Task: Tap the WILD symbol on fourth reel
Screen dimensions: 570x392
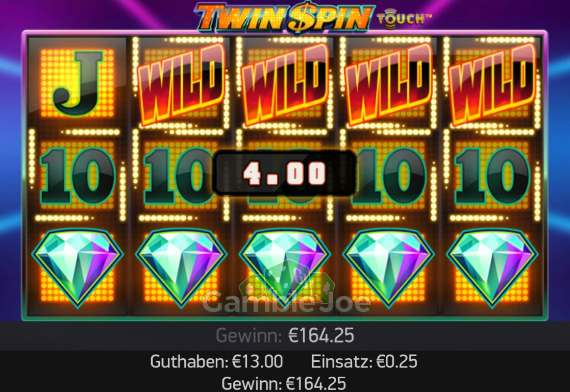Action: click(x=388, y=84)
